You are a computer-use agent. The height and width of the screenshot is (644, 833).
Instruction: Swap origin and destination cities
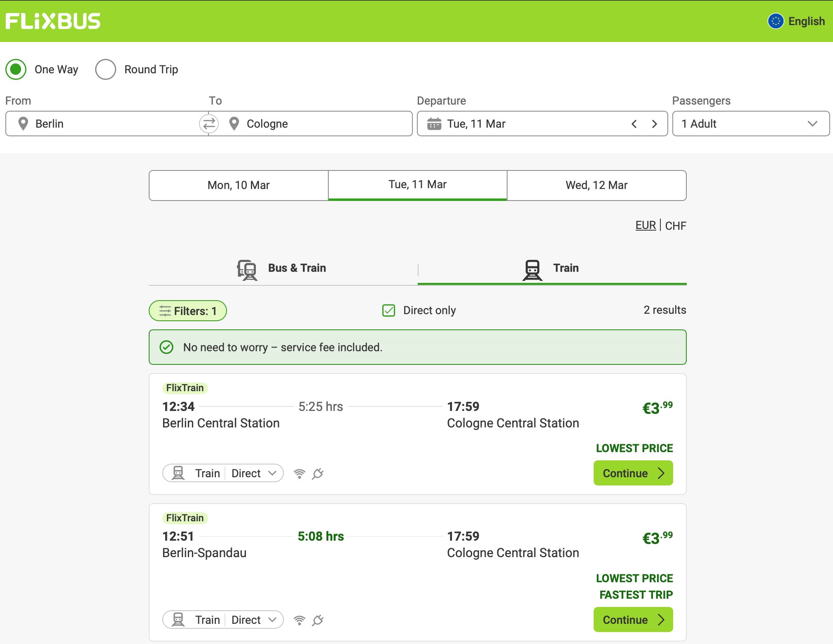click(x=209, y=124)
